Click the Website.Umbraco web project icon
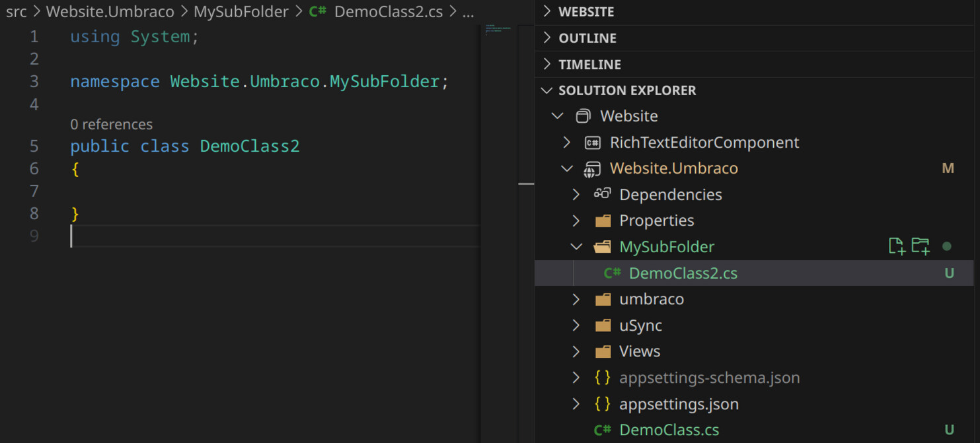Viewport: 980px width, 443px height. 592,168
